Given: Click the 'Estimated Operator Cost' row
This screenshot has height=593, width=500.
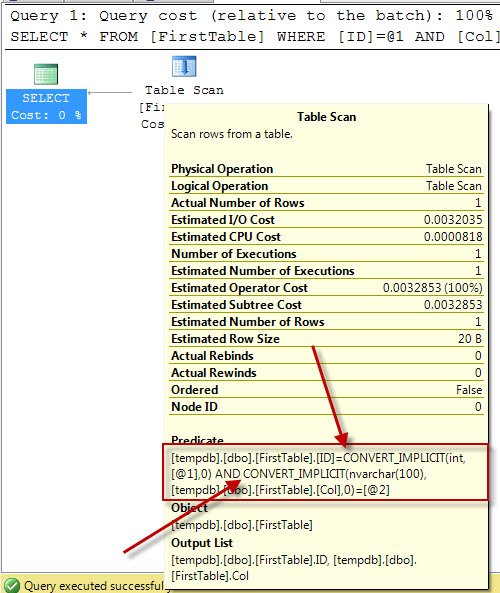Looking at the screenshot, I should click(x=326, y=288).
